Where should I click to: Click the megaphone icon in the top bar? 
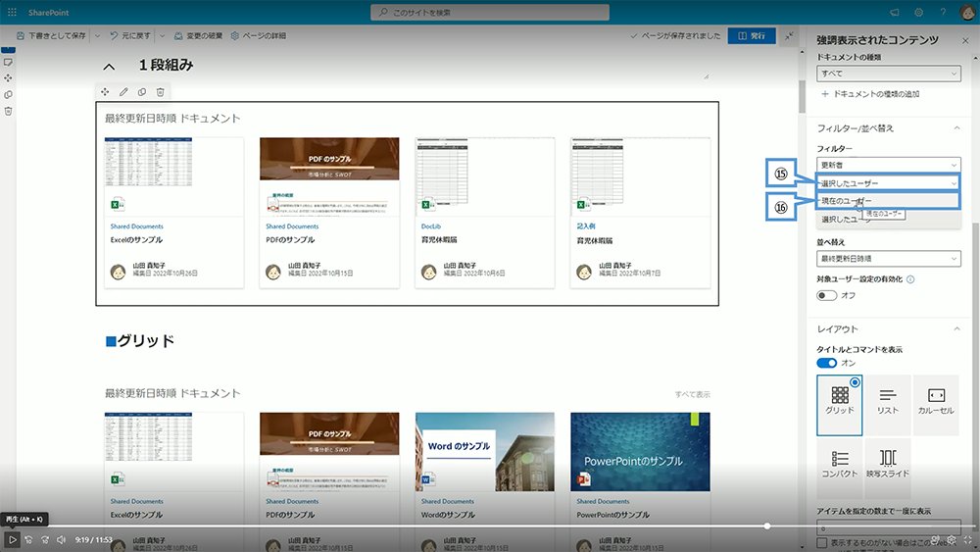coord(895,13)
